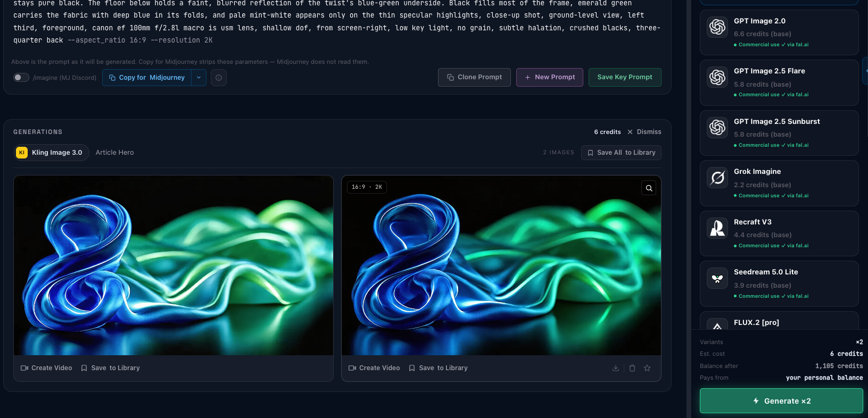The height and width of the screenshot is (418, 868).
Task: Select the Article Hero tab
Action: click(x=115, y=153)
